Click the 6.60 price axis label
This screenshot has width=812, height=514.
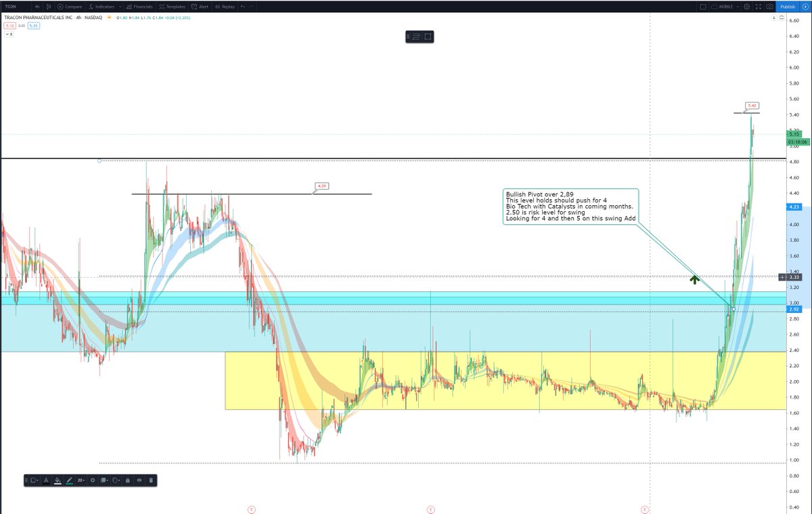tap(794, 20)
